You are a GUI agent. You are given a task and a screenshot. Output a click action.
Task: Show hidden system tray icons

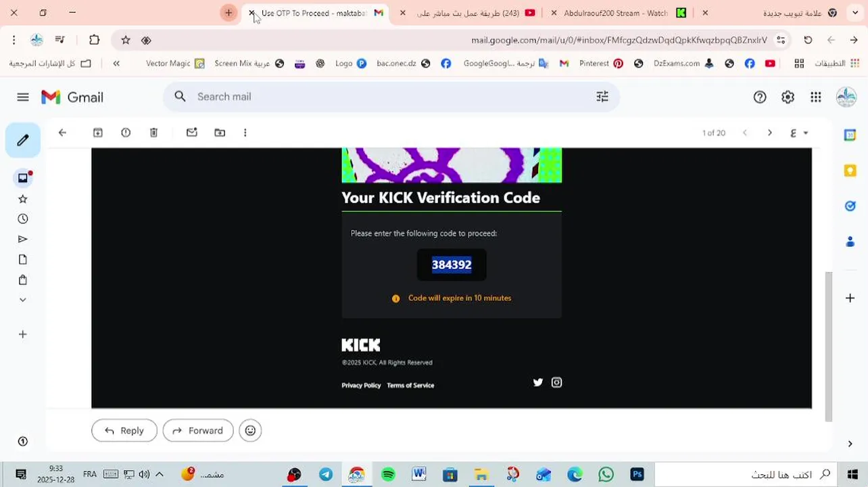(x=160, y=474)
